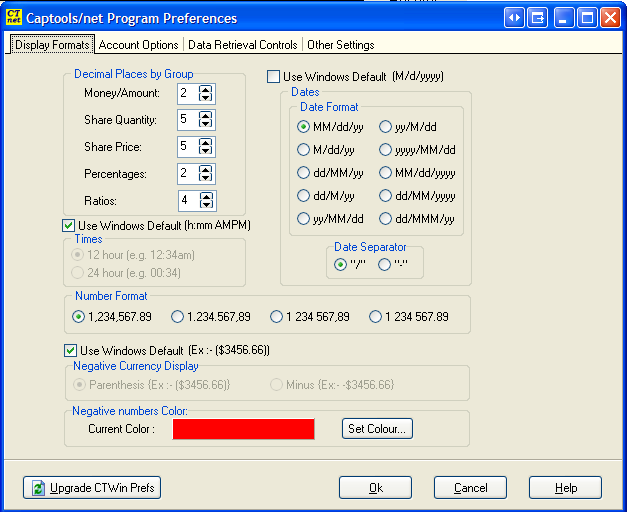Increase Money/Amount decimal places
The width and height of the screenshot is (627, 512).
(206, 89)
